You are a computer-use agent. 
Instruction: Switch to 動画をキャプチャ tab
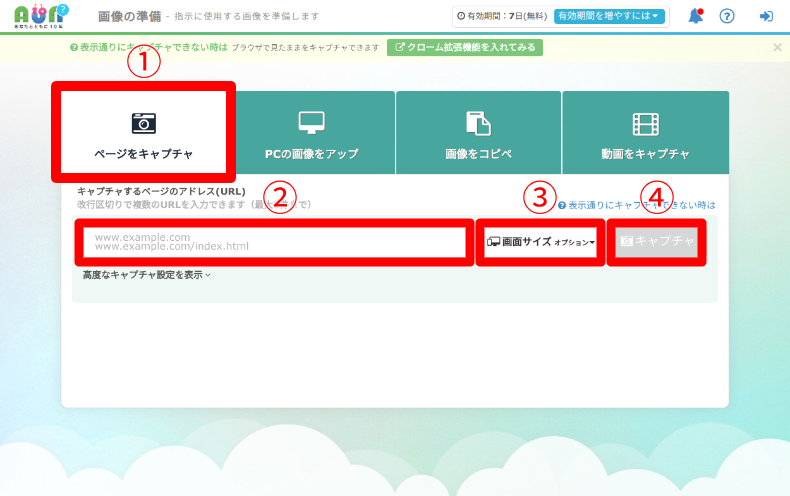pos(645,132)
